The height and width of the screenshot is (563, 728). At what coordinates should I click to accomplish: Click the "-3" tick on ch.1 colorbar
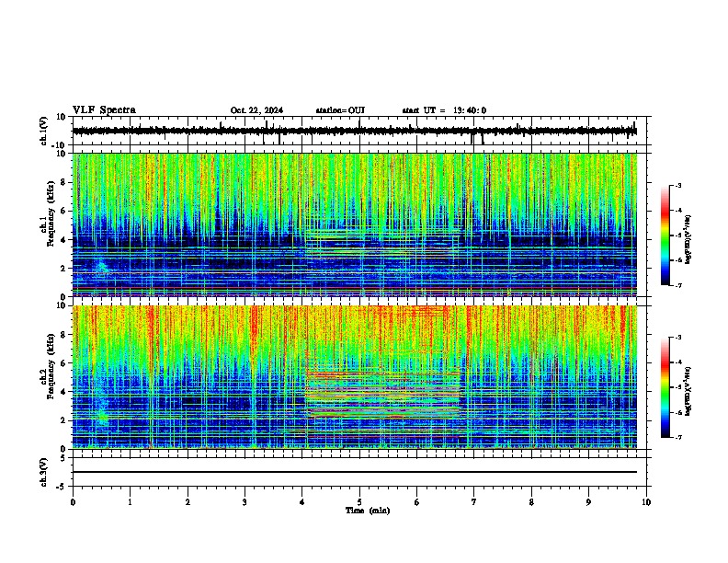click(678, 186)
